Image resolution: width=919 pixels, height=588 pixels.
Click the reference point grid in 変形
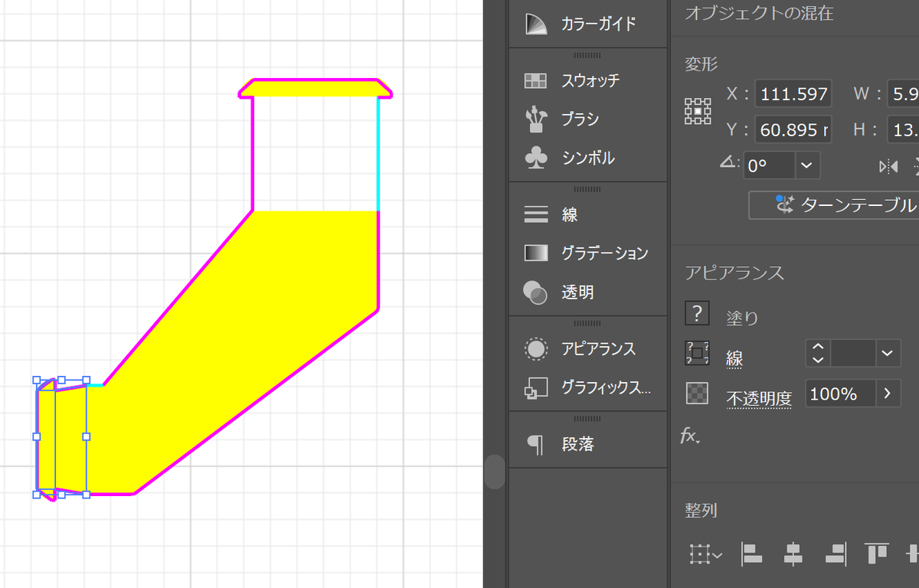[x=698, y=112]
